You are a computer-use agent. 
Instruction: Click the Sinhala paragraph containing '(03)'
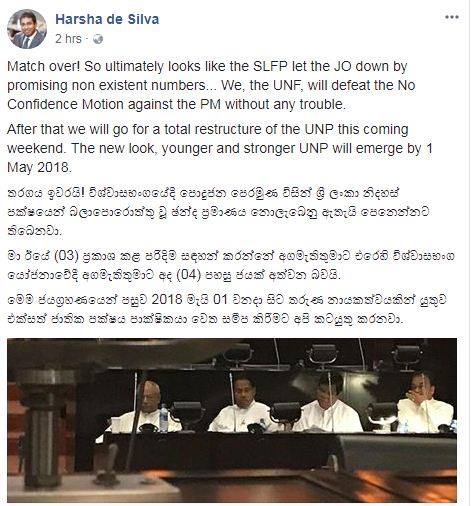click(x=231, y=266)
